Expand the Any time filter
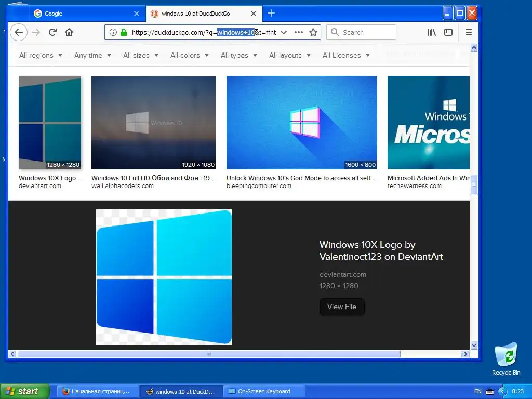Viewport: 532px width, 399px height. pos(92,55)
